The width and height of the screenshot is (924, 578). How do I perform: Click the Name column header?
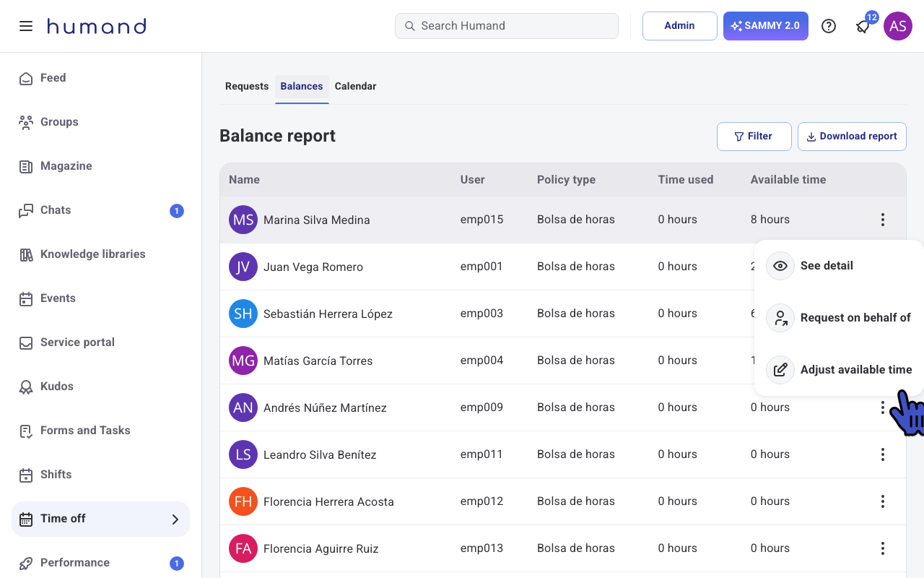click(x=244, y=180)
